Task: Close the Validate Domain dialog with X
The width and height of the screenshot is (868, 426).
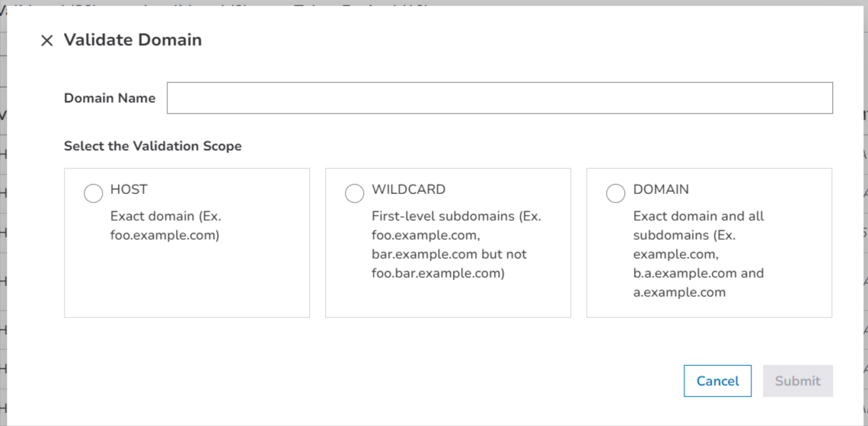Action: click(47, 41)
